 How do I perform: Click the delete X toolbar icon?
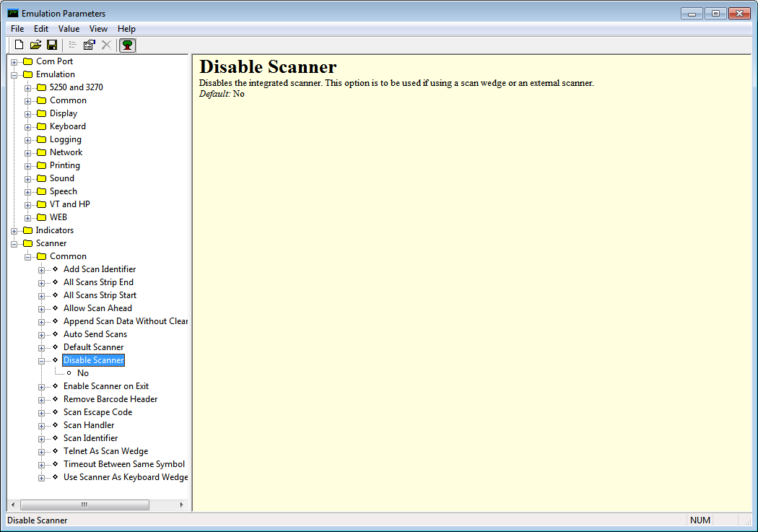pos(105,45)
